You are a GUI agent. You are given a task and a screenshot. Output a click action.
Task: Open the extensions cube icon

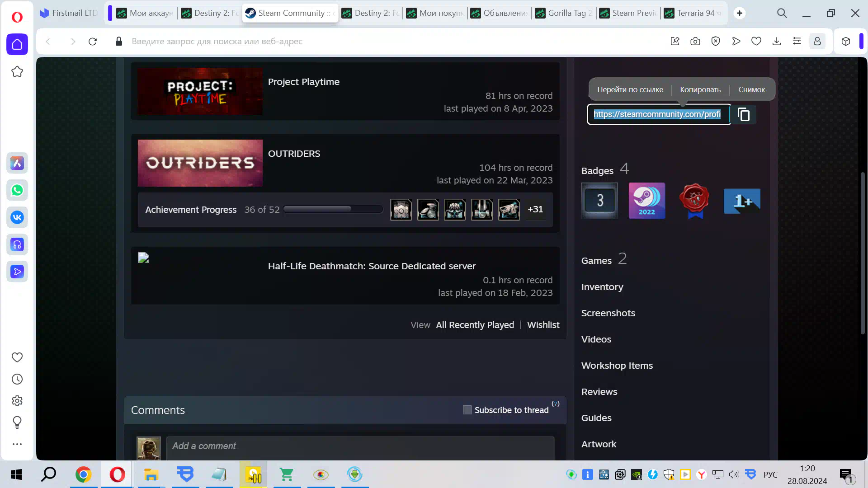pos(846,42)
